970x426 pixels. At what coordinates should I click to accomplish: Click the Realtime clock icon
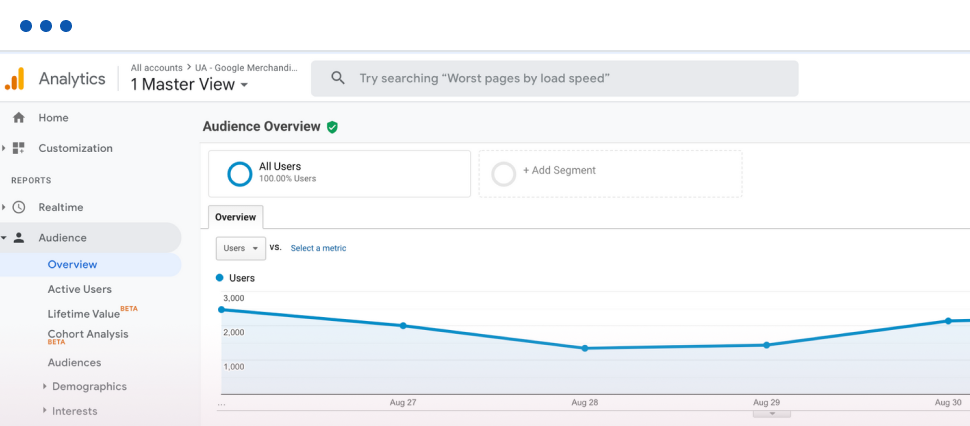point(18,207)
